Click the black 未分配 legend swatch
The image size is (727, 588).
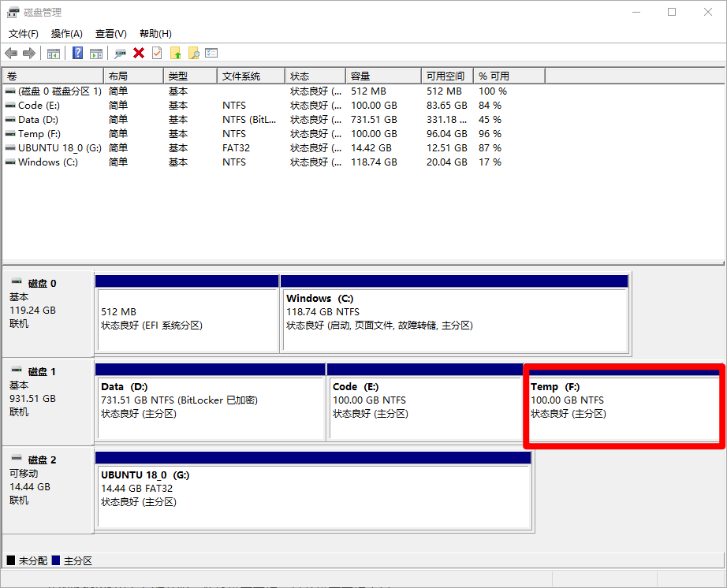[x=11, y=560]
